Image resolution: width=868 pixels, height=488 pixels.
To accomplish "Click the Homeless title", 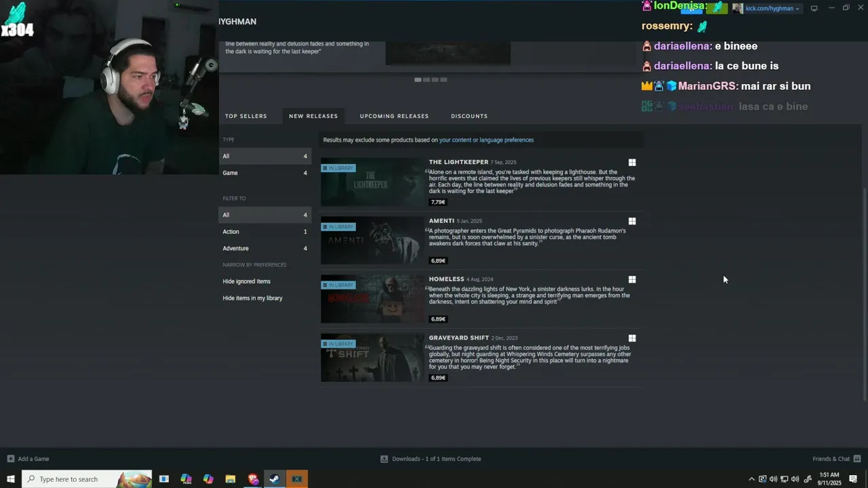I will tap(446, 279).
